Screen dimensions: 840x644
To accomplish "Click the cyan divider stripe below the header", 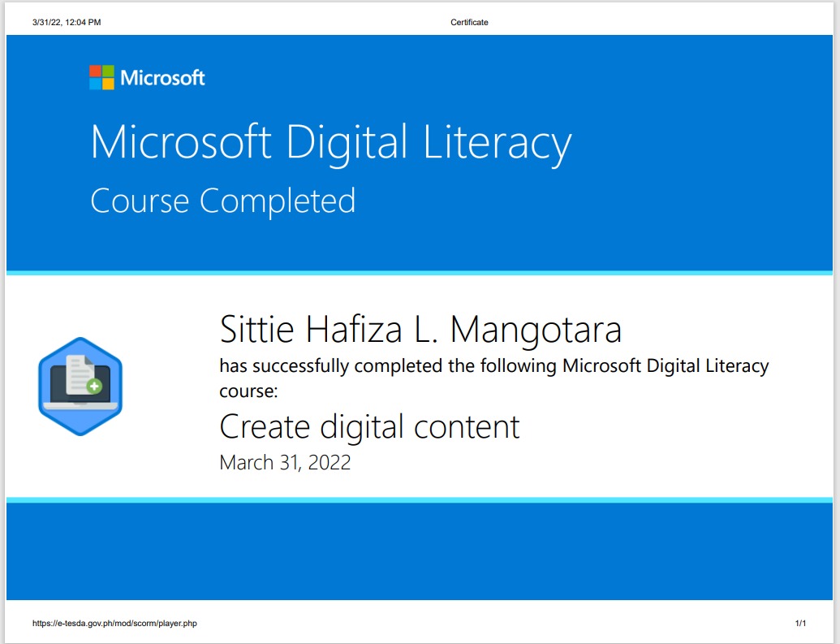I will pos(420,270).
